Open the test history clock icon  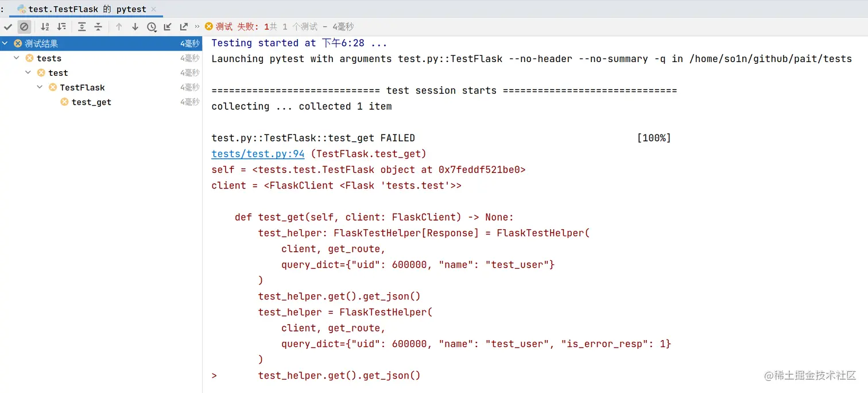(x=152, y=26)
